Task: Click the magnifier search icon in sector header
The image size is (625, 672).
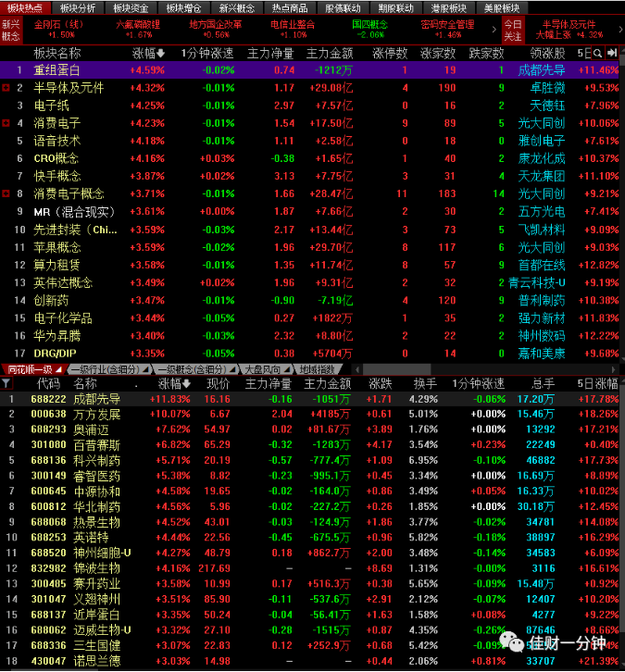Action: pyautogui.click(x=597, y=53)
